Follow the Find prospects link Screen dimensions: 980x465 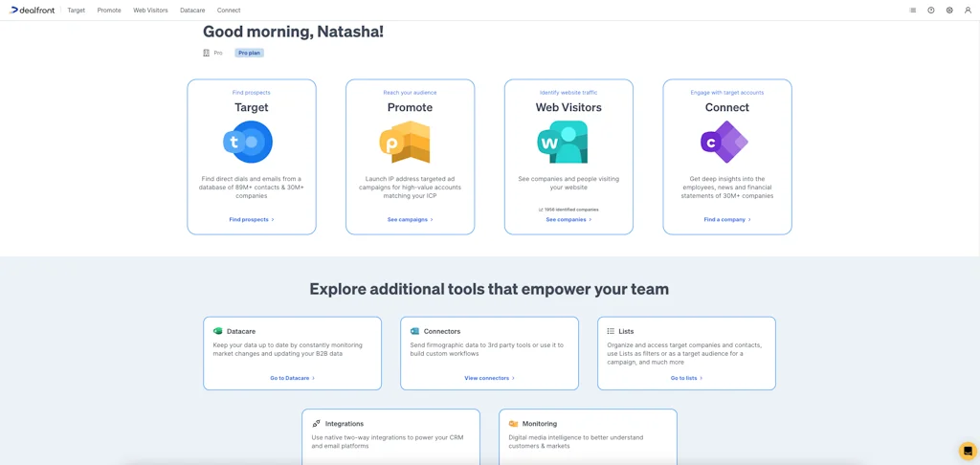click(x=252, y=219)
